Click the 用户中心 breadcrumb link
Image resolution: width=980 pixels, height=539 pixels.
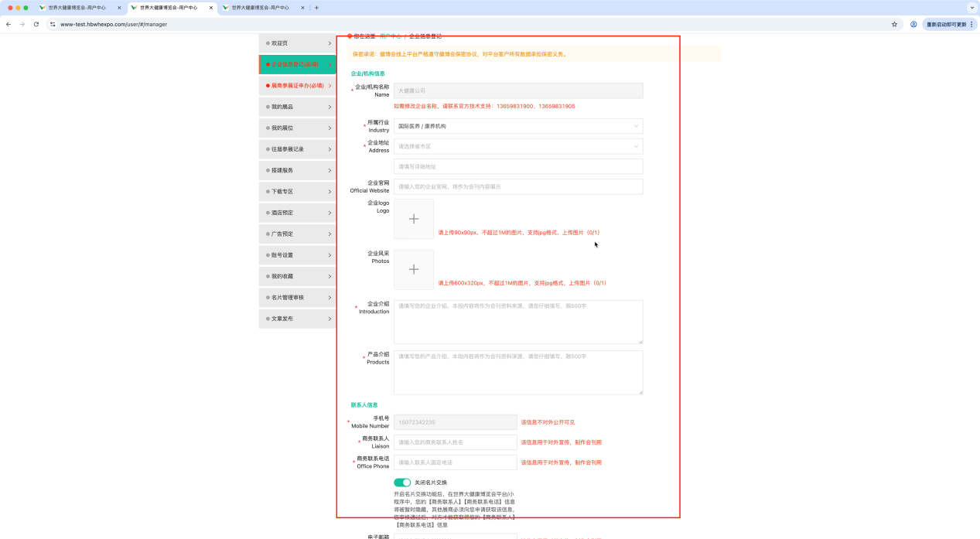[391, 36]
